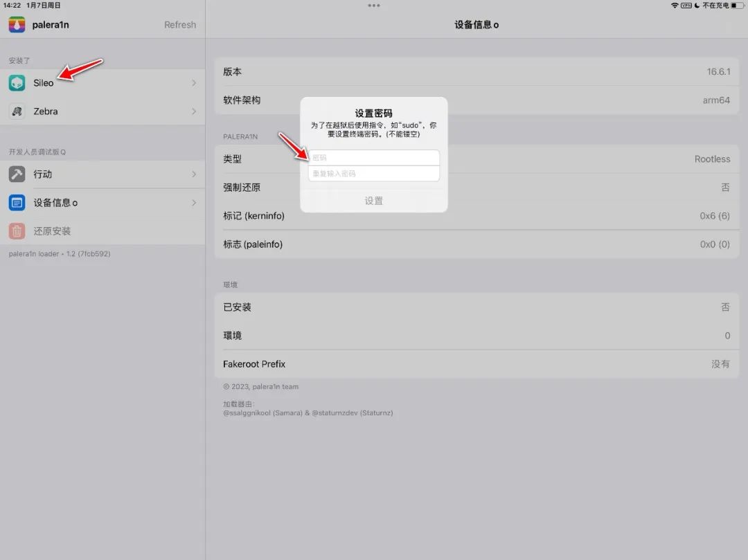Tap the 标志 (paleinfo) row label
The height and width of the screenshot is (560, 748).
[x=253, y=244]
